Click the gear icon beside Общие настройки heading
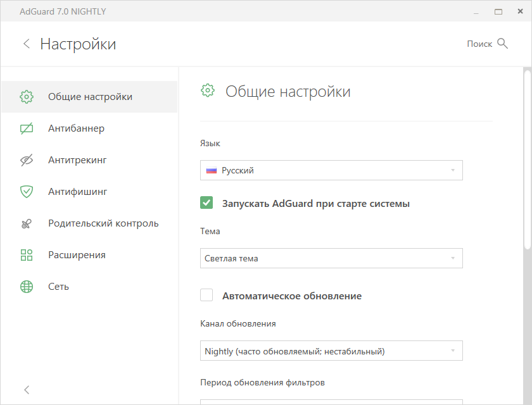The image size is (532, 405). (208, 90)
